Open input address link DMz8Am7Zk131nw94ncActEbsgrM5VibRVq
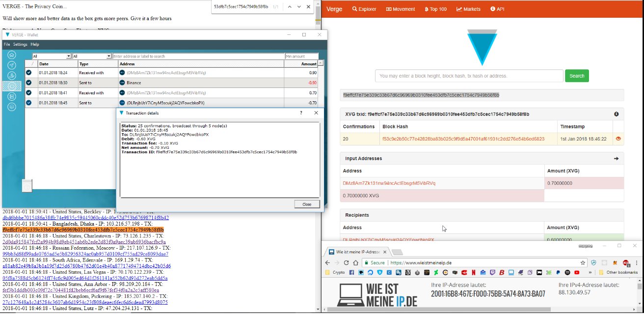 (x=389, y=183)
